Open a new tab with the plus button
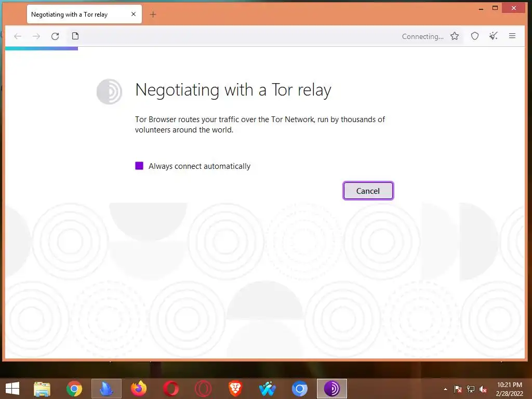The height and width of the screenshot is (399, 532). [x=153, y=14]
